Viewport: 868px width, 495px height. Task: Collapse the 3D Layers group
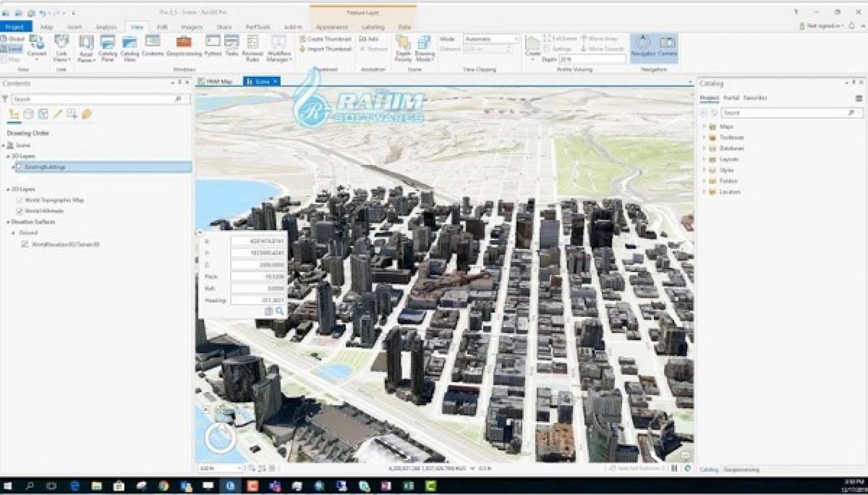coord(8,156)
